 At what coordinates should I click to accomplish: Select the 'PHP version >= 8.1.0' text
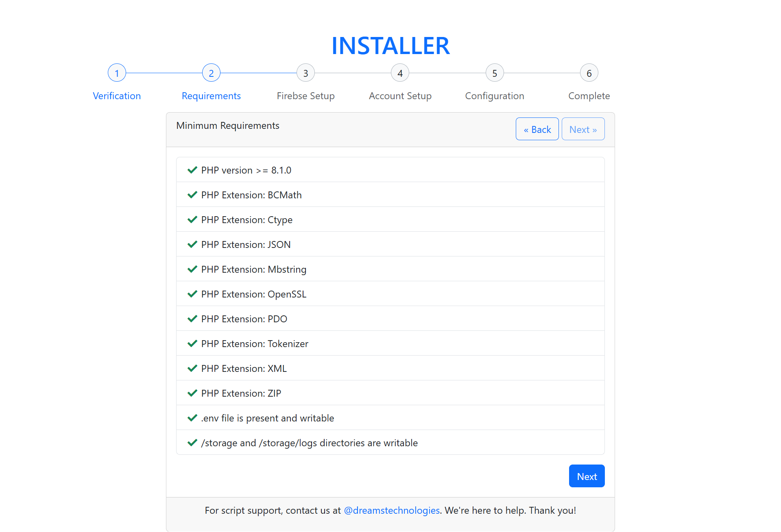click(246, 170)
